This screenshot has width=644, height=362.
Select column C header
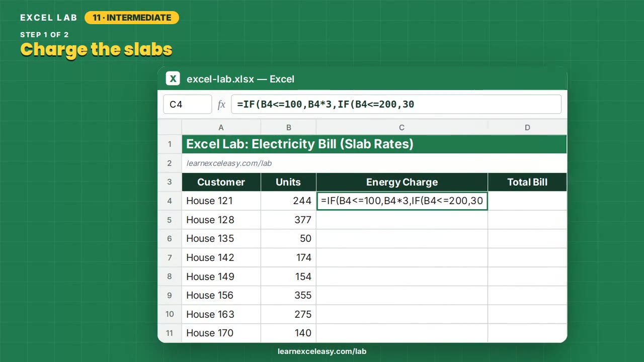pos(401,128)
